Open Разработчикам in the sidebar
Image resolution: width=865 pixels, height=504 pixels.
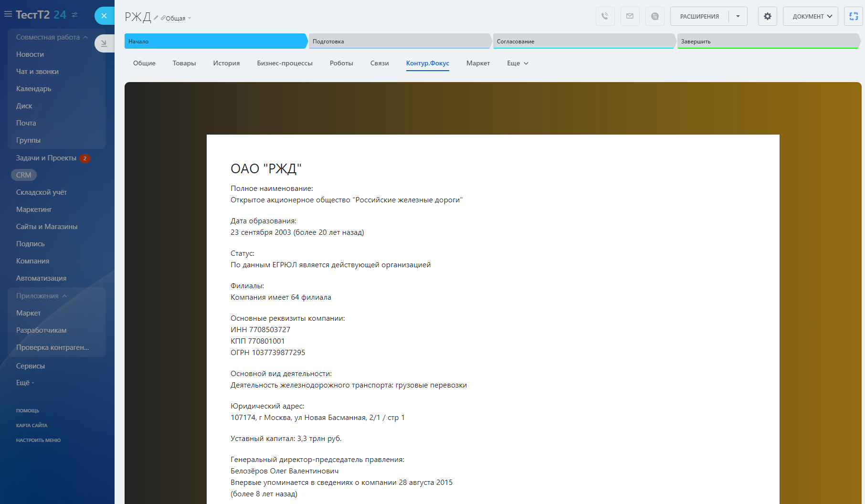[x=42, y=330]
